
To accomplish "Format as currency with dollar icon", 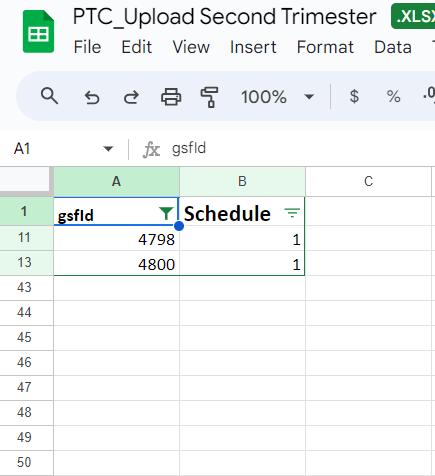I will click(x=354, y=97).
